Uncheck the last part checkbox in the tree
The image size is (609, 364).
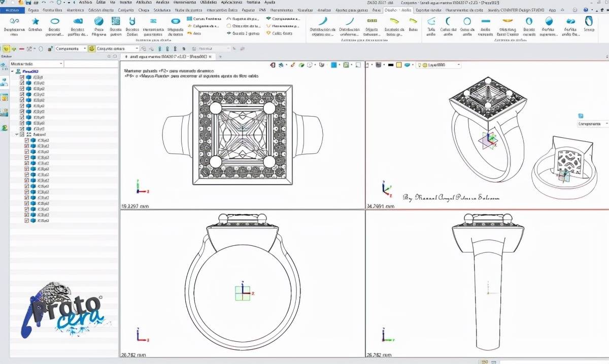point(27,221)
